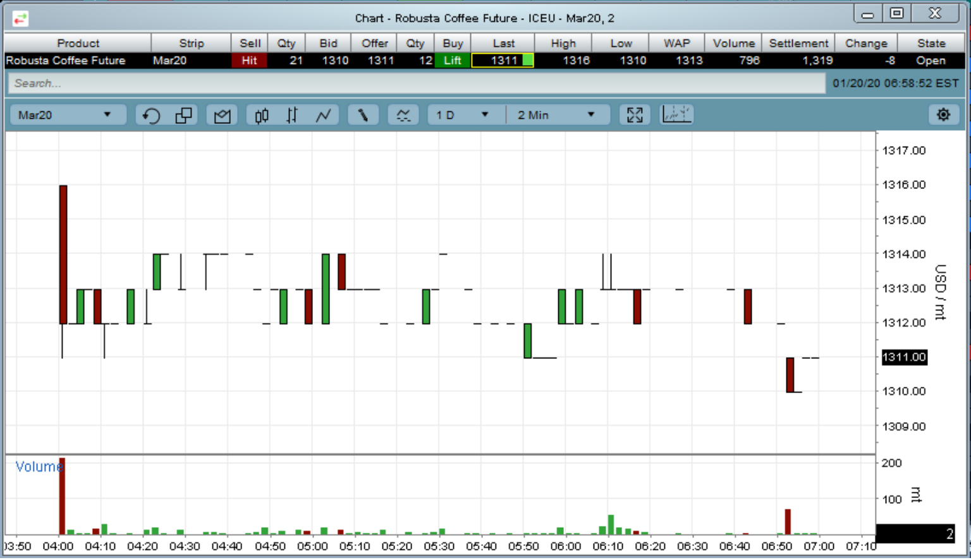Click the Offer value 1311
This screenshot has height=560, width=971.
[381, 61]
